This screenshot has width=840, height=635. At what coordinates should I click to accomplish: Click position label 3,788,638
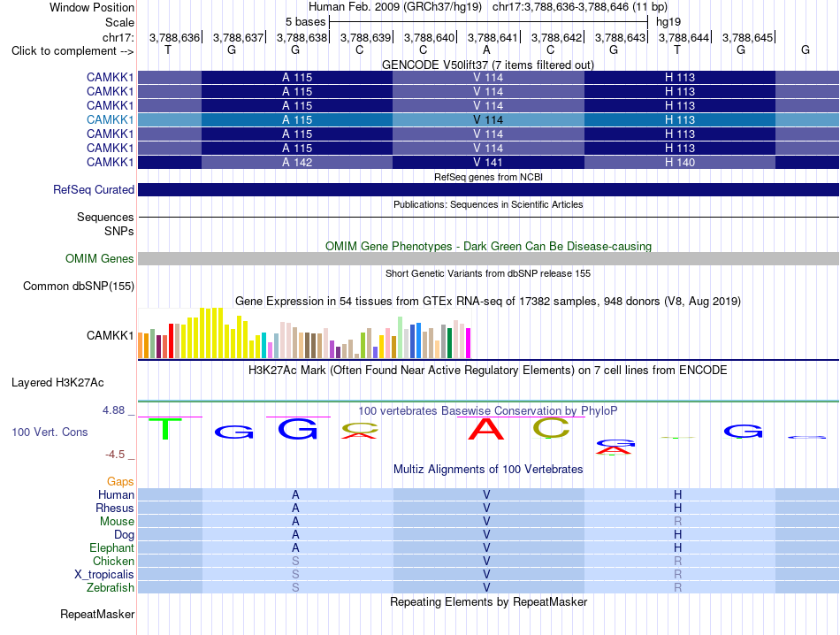[302, 37]
